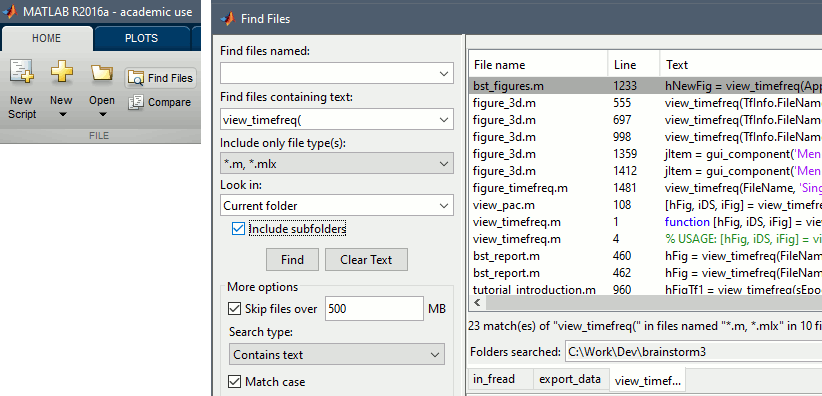This screenshot has width=822, height=396.
Task: Click the Open folder icon
Action: click(x=102, y=72)
